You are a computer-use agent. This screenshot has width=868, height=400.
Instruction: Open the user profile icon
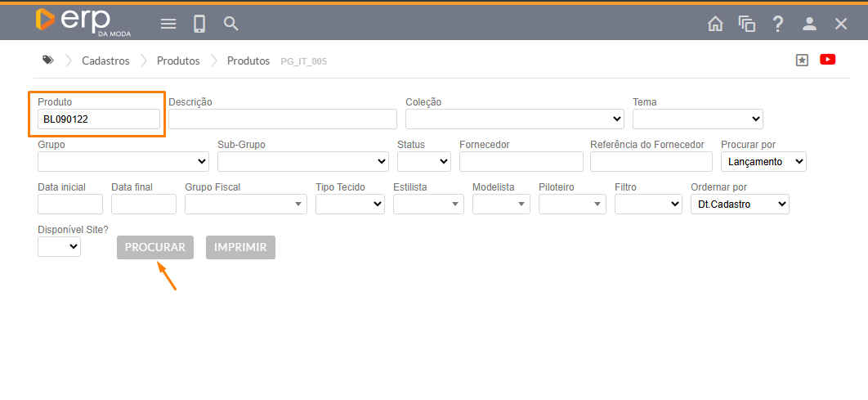tap(809, 24)
